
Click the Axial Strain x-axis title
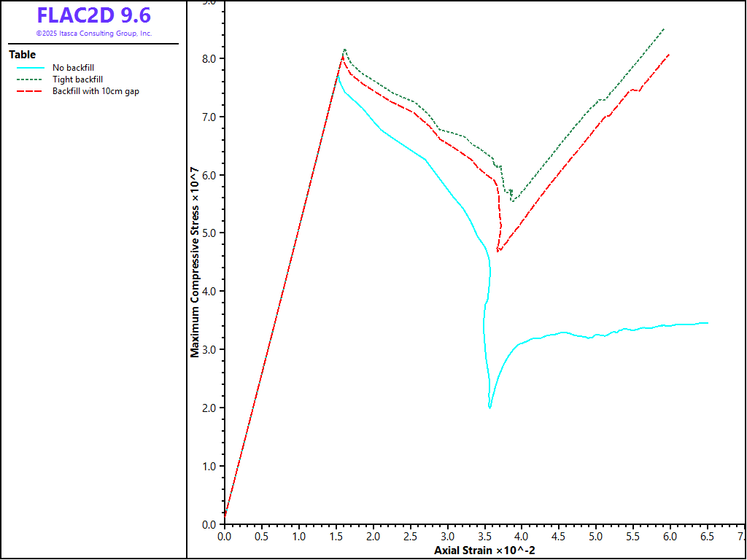point(484,550)
